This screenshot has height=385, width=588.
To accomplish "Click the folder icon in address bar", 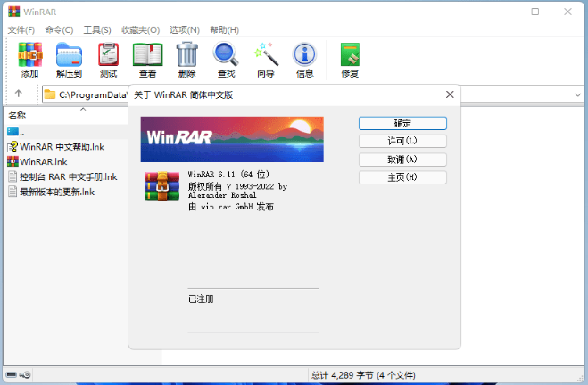I will [x=50, y=94].
